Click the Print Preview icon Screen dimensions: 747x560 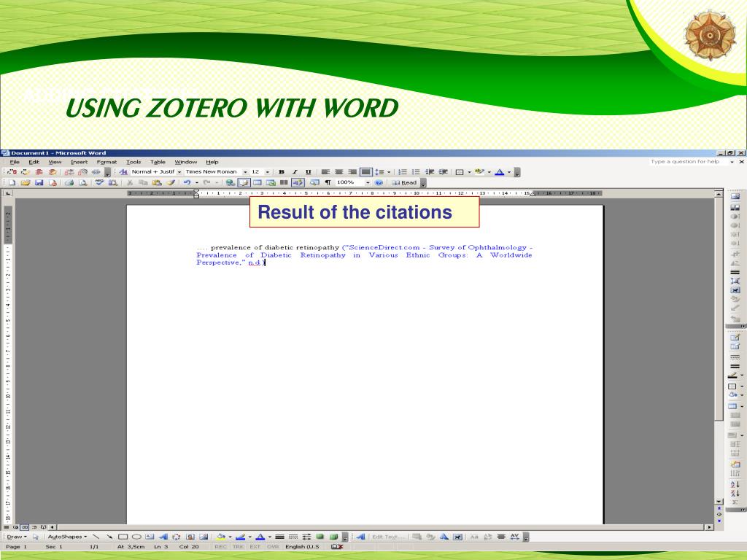pyautogui.click(x=83, y=182)
